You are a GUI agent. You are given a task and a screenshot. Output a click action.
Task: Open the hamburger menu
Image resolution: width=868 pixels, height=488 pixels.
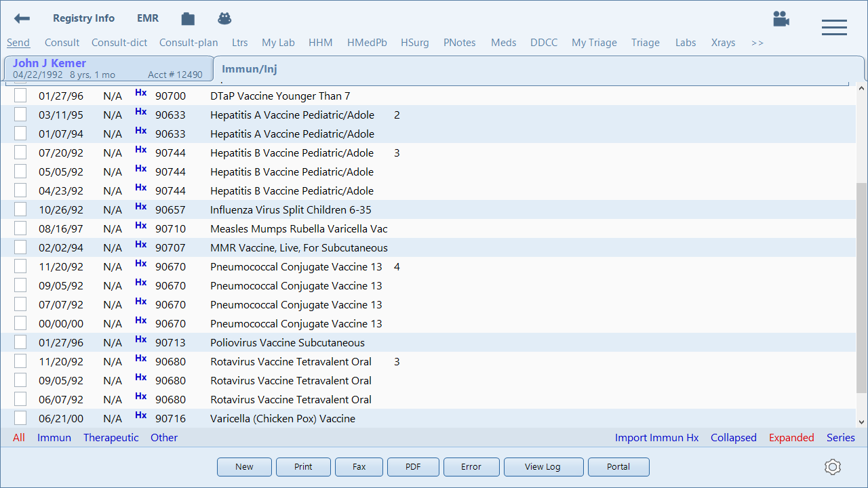tap(834, 27)
